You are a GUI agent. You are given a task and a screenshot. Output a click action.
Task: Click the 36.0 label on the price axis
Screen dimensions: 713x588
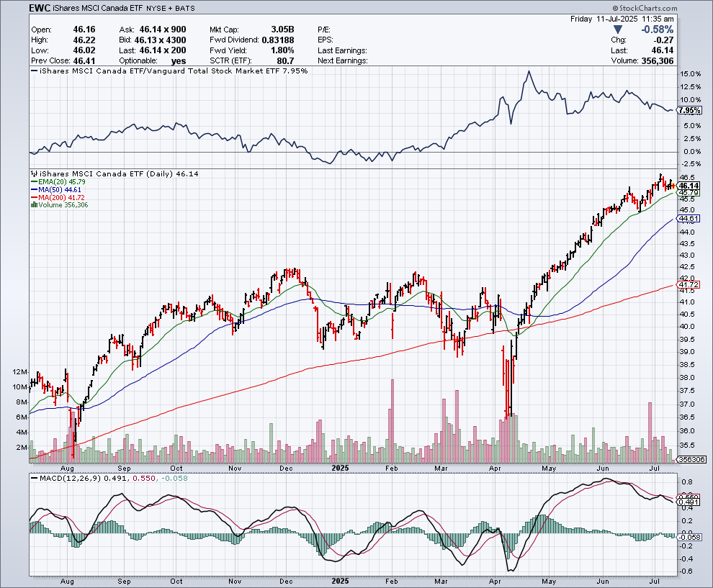(x=686, y=431)
